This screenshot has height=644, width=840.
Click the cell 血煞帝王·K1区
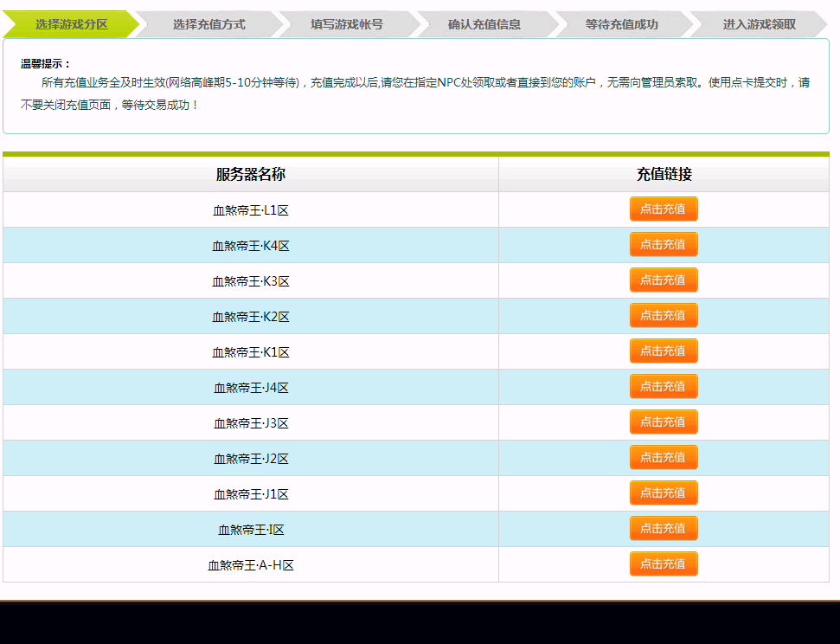tap(251, 351)
